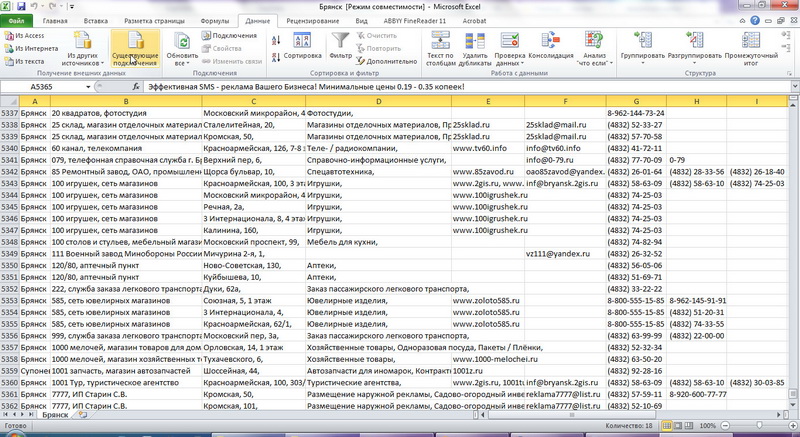Select cell vz111@yandex.ru
Screen dimensions: 800x437
coord(565,254)
